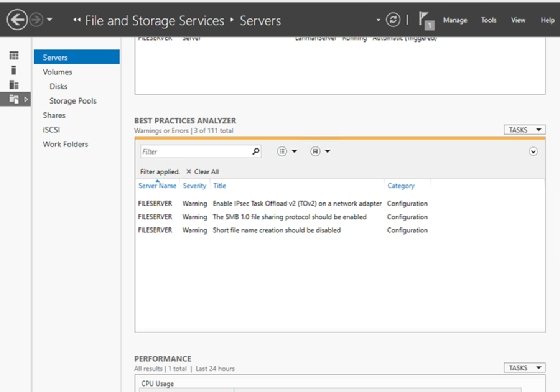The width and height of the screenshot is (560, 392).
Task: Open Performance section TASKS dropdown
Action: coord(525,368)
